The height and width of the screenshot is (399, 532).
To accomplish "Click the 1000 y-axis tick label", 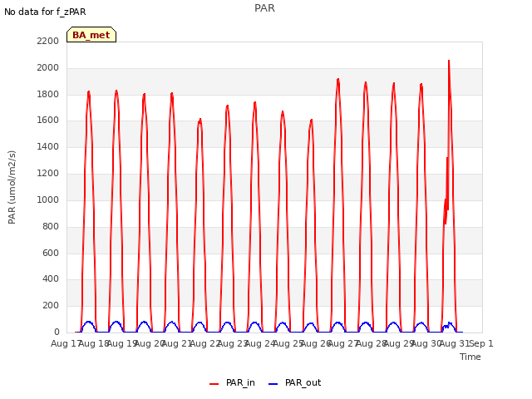I will (x=48, y=199).
